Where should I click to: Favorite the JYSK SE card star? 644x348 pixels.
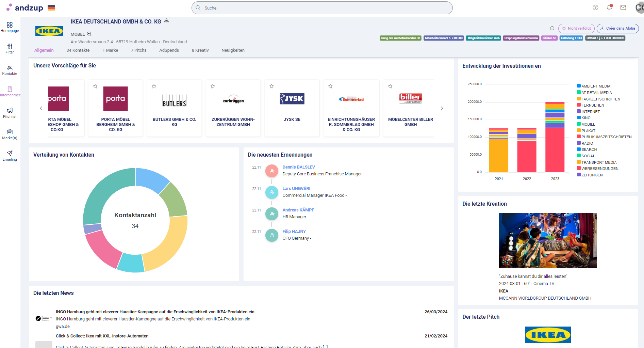tap(272, 86)
